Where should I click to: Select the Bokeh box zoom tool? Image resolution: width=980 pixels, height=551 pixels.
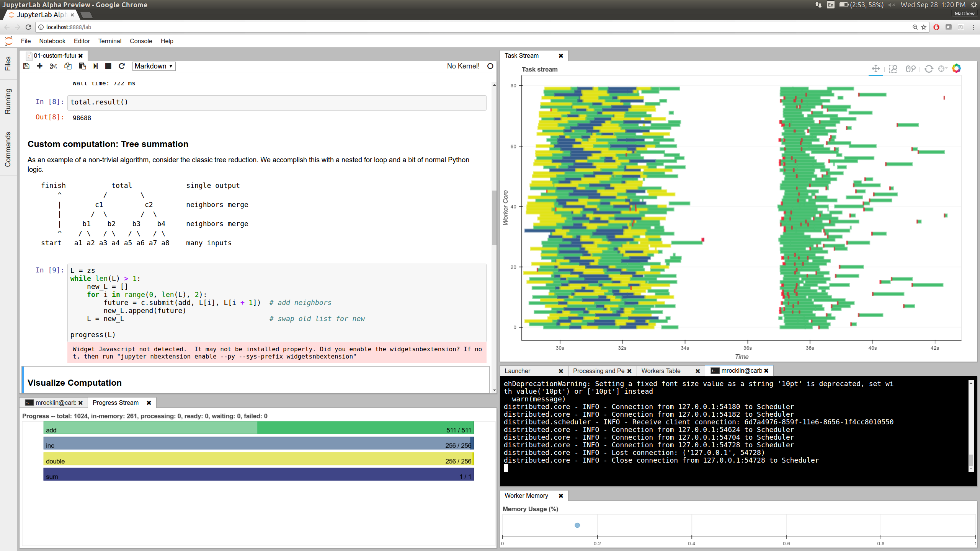click(893, 69)
